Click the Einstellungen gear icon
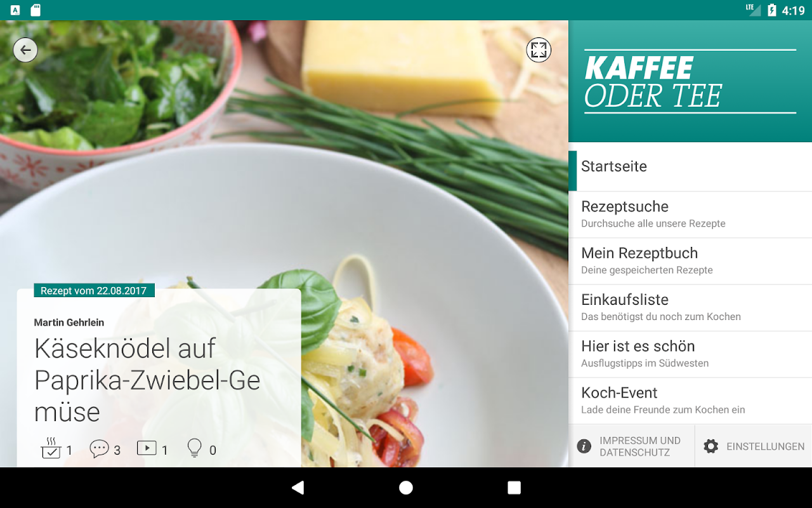The image size is (812, 508). pyautogui.click(x=711, y=446)
